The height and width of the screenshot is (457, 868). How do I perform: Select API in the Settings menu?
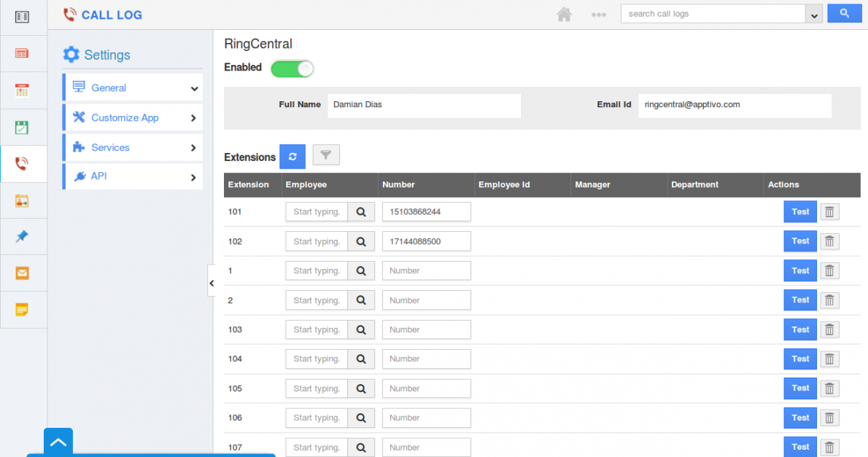pos(132,176)
